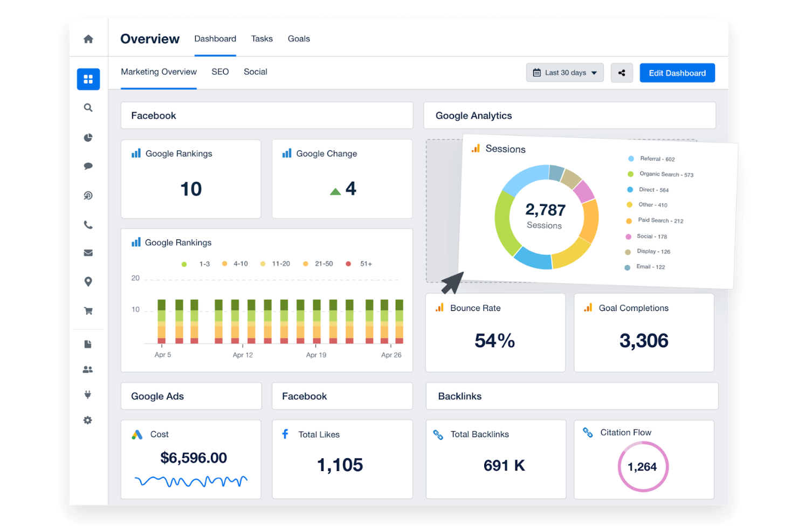Toggle the 51+ ranking legend dot
The width and height of the screenshot is (798, 532).
pos(348,264)
